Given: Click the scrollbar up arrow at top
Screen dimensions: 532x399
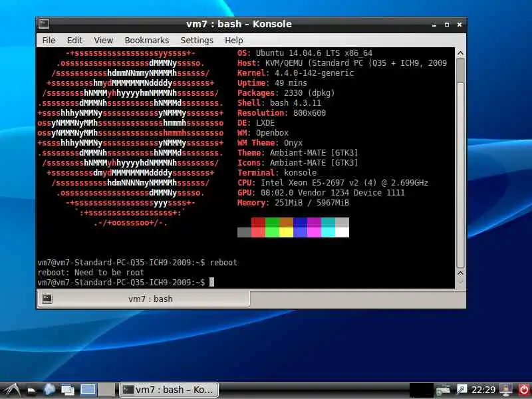Looking at the screenshot, I should [460, 54].
